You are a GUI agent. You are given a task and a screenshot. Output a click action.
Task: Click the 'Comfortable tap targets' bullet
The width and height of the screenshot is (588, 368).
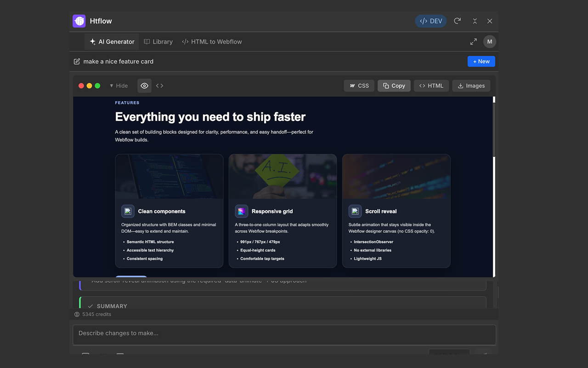(262, 259)
